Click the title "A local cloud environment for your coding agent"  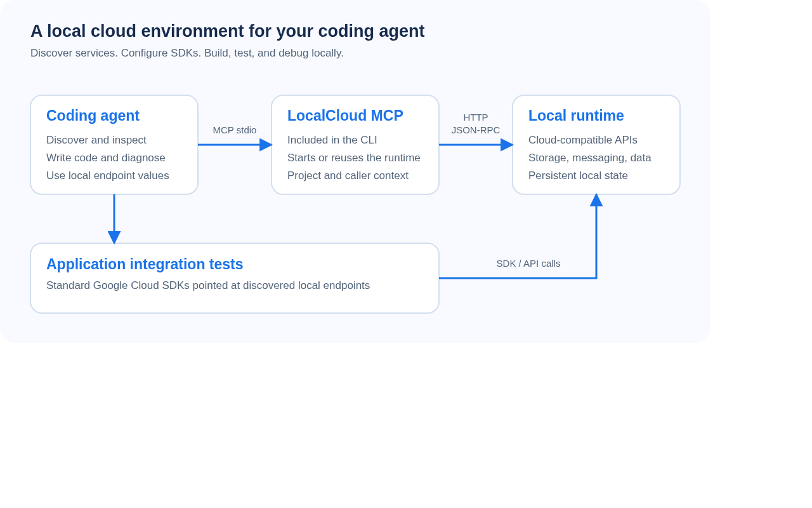(x=227, y=31)
